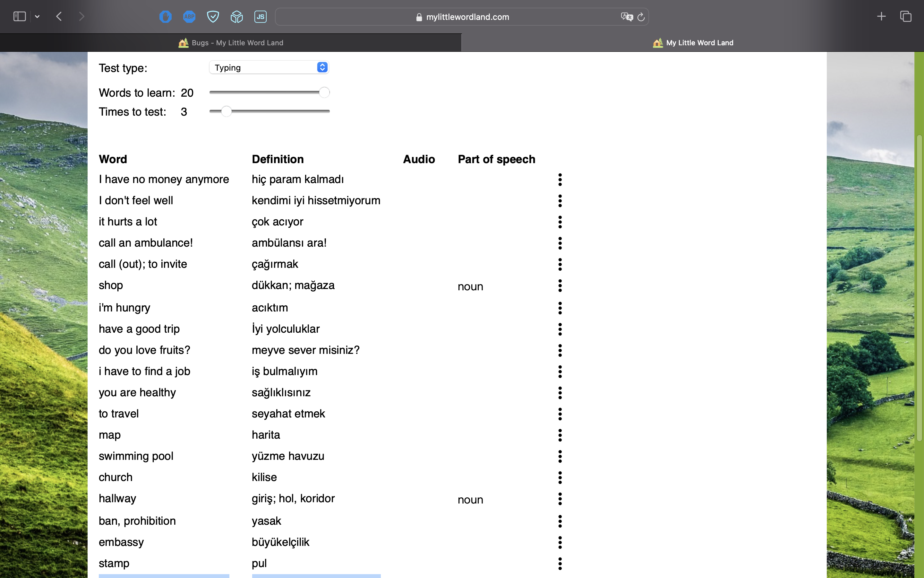This screenshot has height=578, width=924.
Task: Open options menu for 'you are healthy'
Action: pyautogui.click(x=560, y=393)
